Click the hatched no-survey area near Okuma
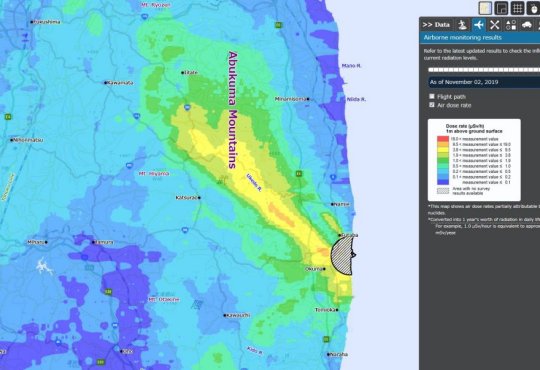This screenshot has height=370, width=540. pyautogui.click(x=342, y=255)
